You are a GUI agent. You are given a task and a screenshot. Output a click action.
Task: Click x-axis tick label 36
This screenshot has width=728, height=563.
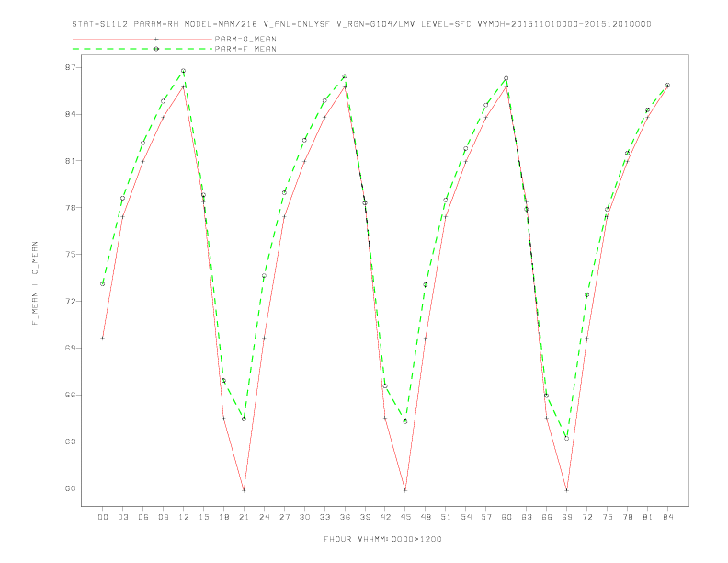point(345,517)
